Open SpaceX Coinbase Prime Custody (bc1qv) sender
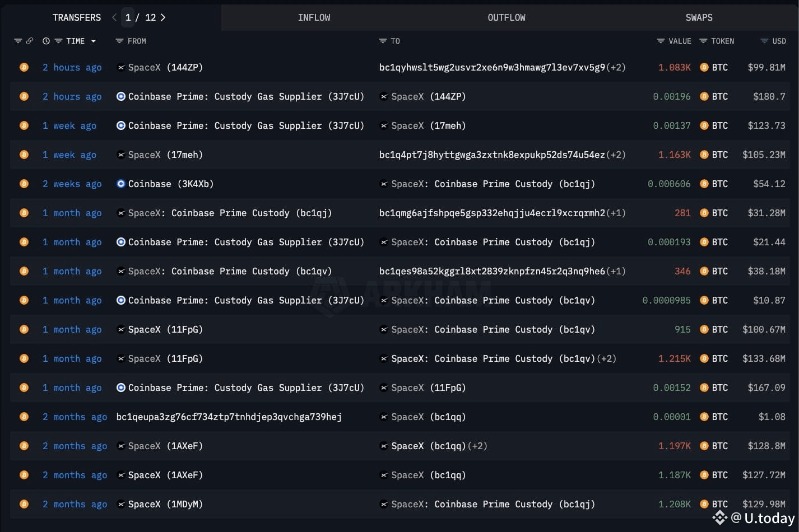 [230, 271]
